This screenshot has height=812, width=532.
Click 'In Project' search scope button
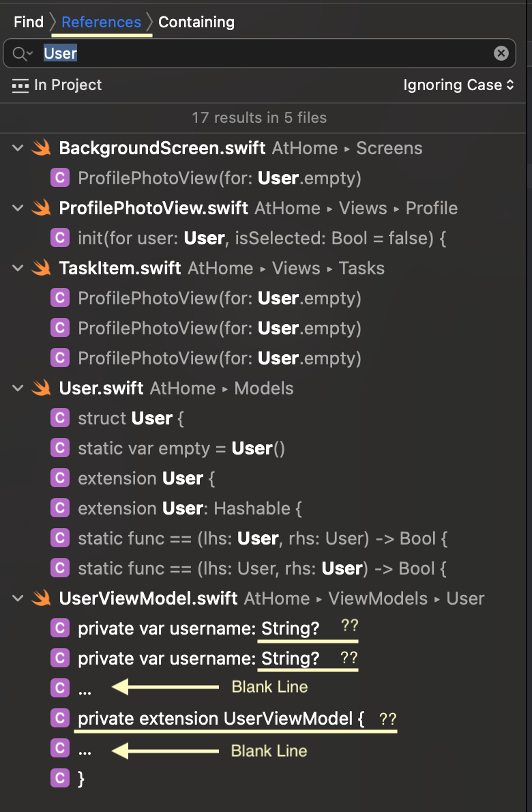pos(68,85)
